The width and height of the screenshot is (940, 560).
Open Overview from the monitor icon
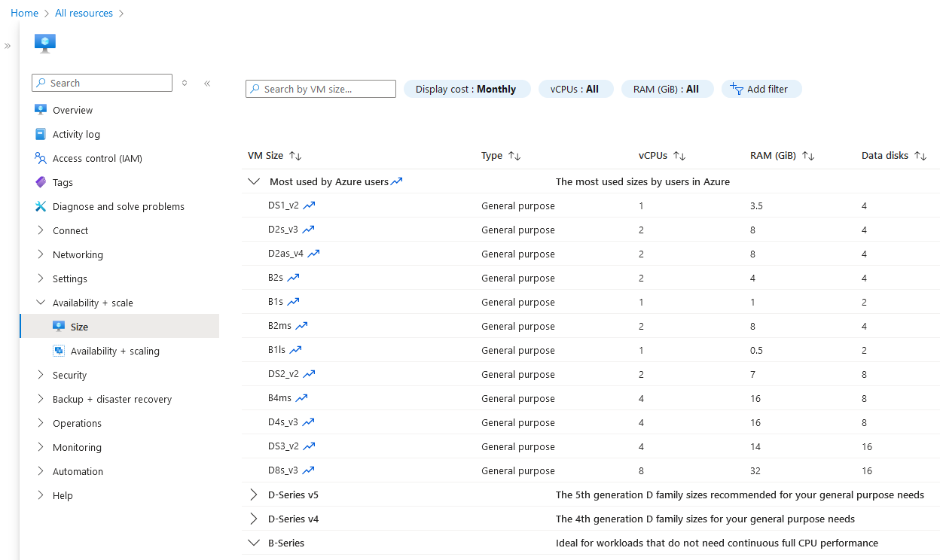tap(41, 110)
